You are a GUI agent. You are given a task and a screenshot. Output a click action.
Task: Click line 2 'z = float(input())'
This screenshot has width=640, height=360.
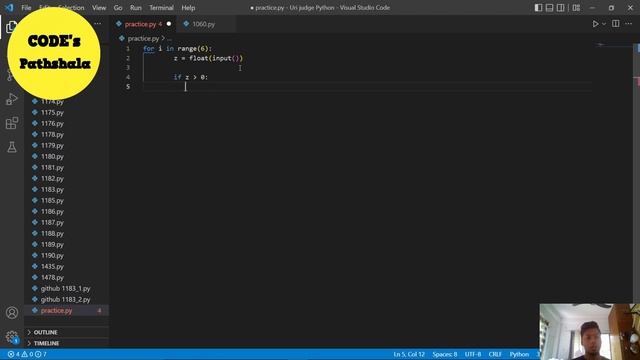point(208,58)
